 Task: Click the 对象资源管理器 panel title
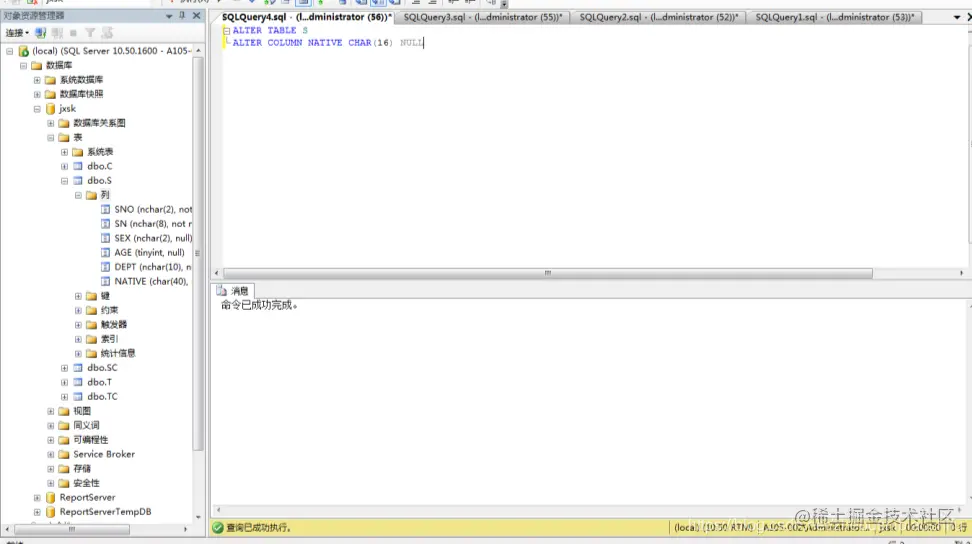34,15
